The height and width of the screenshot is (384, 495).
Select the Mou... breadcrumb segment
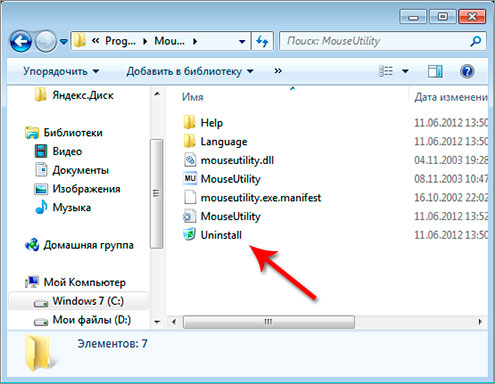click(x=169, y=41)
